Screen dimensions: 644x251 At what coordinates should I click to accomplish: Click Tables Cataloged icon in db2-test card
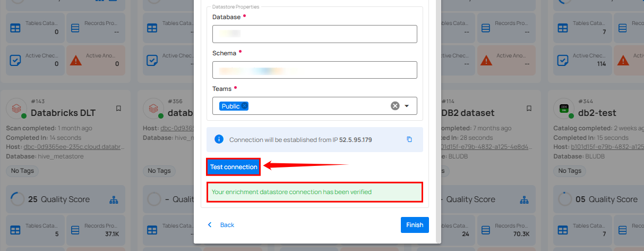click(562, 230)
